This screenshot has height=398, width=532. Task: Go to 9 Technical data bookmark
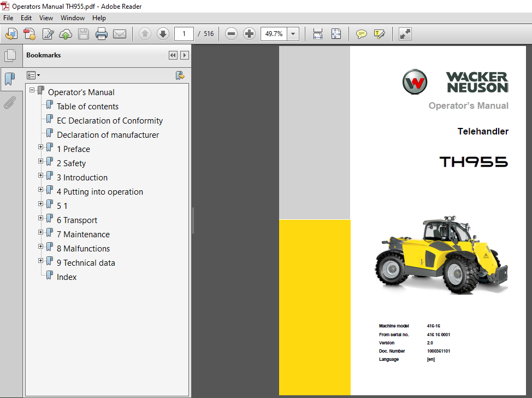[86, 263]
